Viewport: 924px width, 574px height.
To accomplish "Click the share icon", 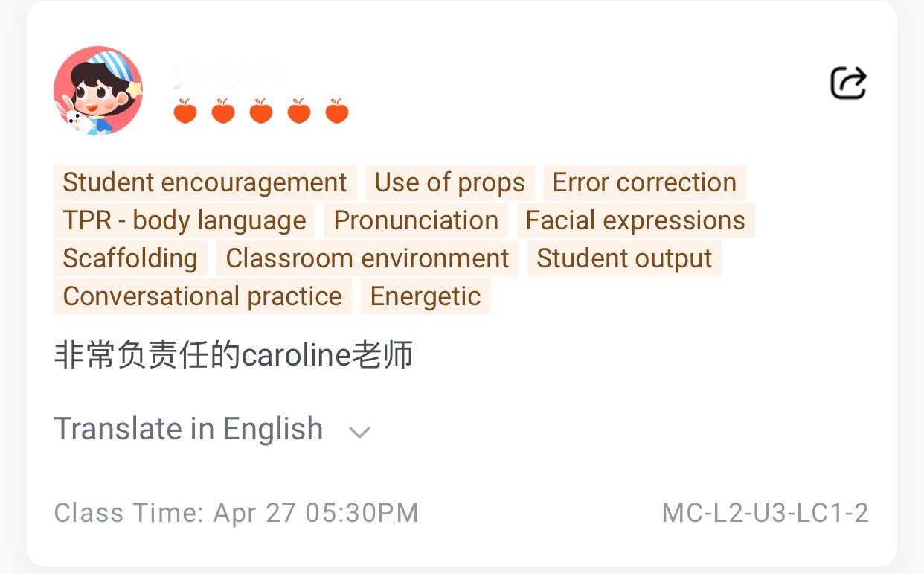I will click(848, 83).
